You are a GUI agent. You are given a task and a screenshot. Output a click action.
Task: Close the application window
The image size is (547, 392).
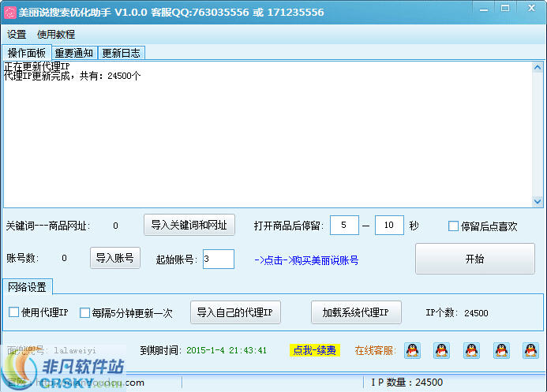pos(531,9)
